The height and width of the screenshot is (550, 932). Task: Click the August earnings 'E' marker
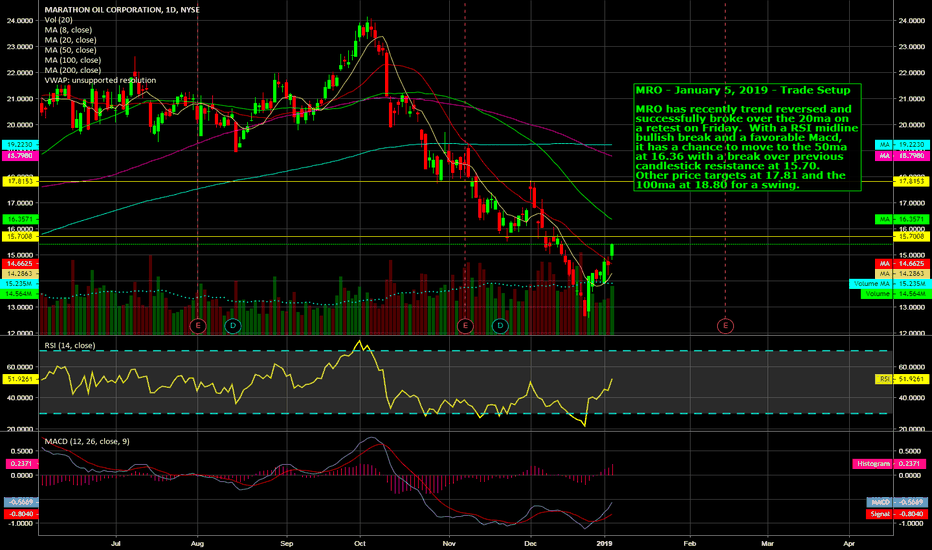coord(198,325)
